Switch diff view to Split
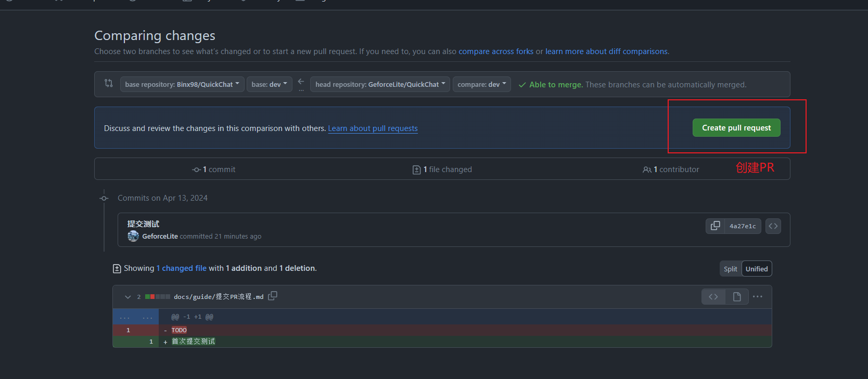868x379 pixels. [731, 269]
